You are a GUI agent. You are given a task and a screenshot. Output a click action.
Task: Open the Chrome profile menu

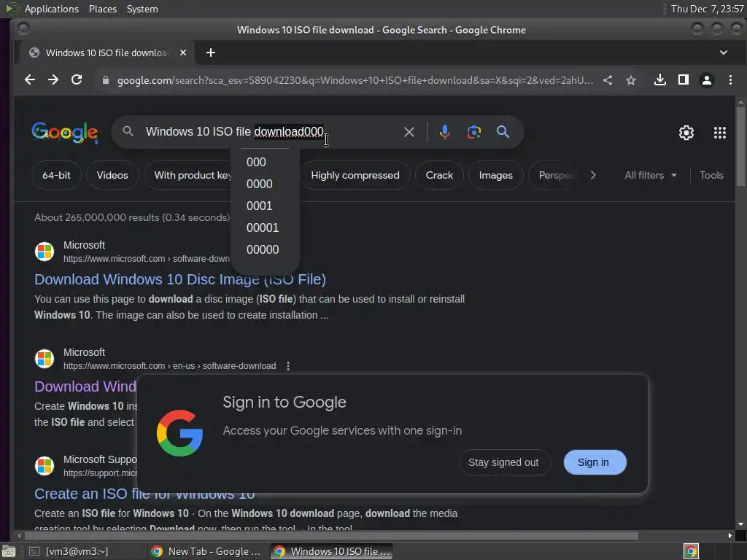pyautogui.click(x=706, y=80)
